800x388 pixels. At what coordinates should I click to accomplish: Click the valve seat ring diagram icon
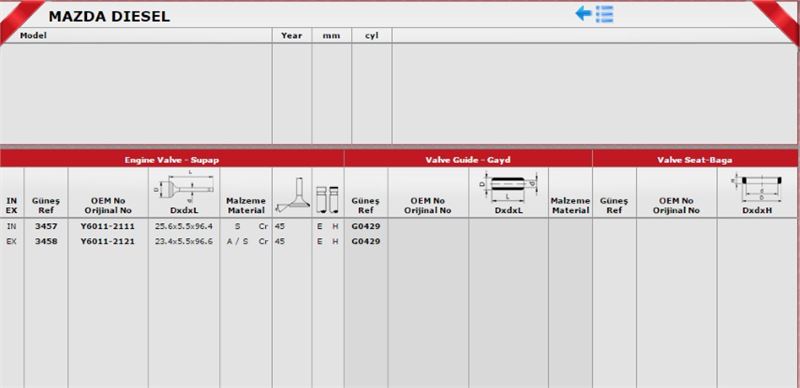(x=757, y=187)
